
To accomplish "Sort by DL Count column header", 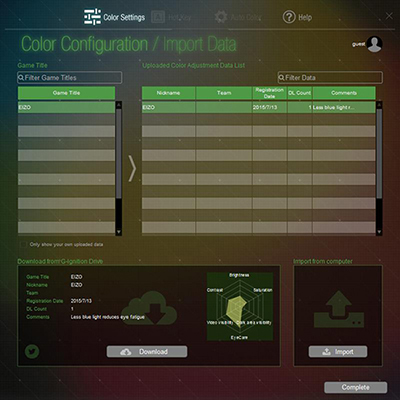I will coord(300,93).
